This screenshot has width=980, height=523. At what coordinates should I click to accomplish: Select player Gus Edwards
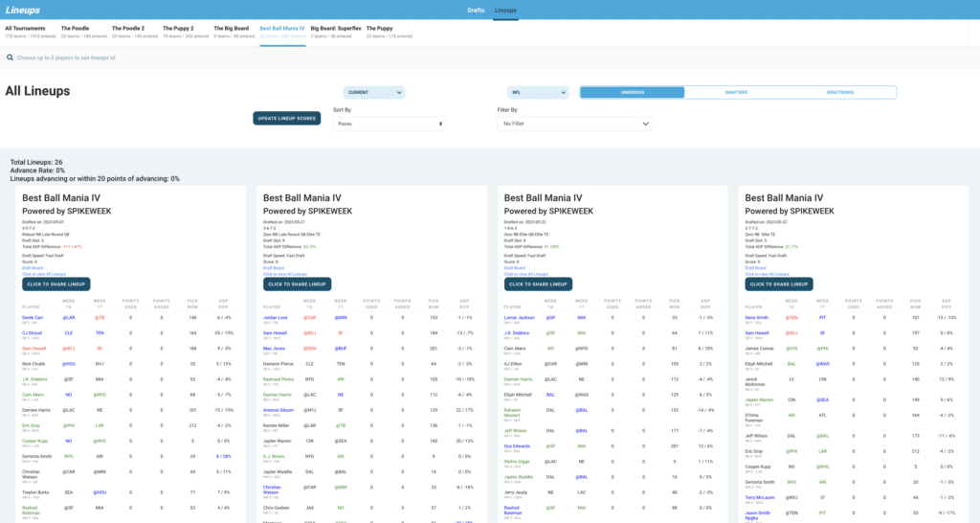point(517,446)
